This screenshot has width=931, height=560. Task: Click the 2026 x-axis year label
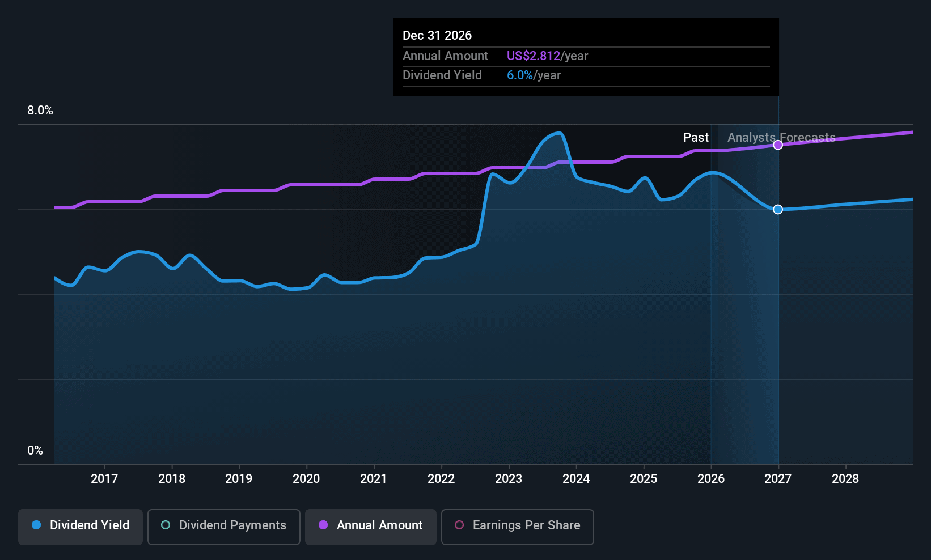(711, 479)
